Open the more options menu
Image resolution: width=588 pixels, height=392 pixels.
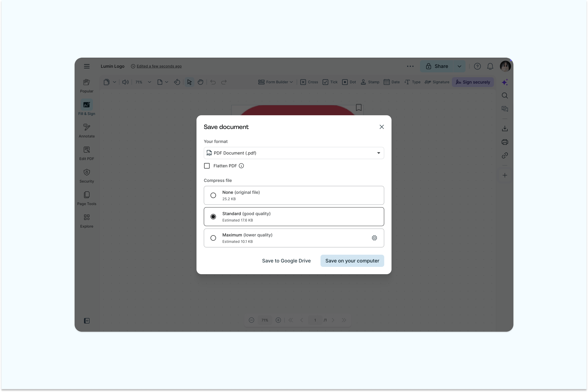coord(410,66)
